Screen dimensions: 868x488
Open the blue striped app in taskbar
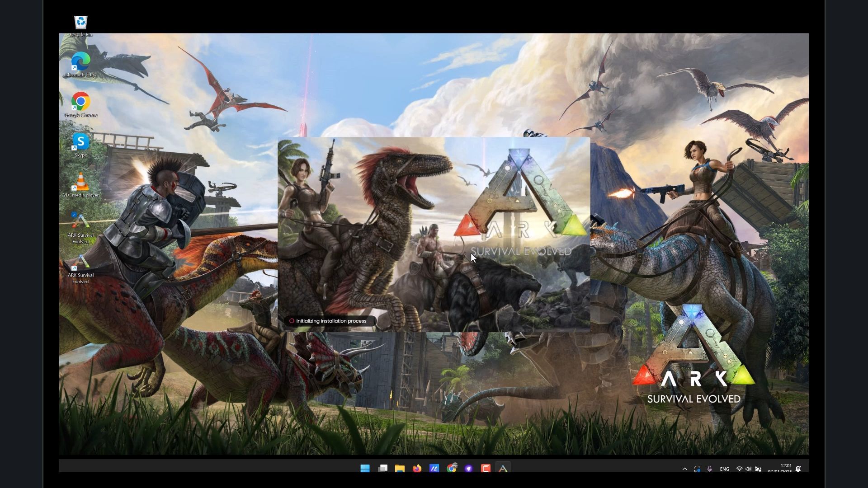(434, 469)
